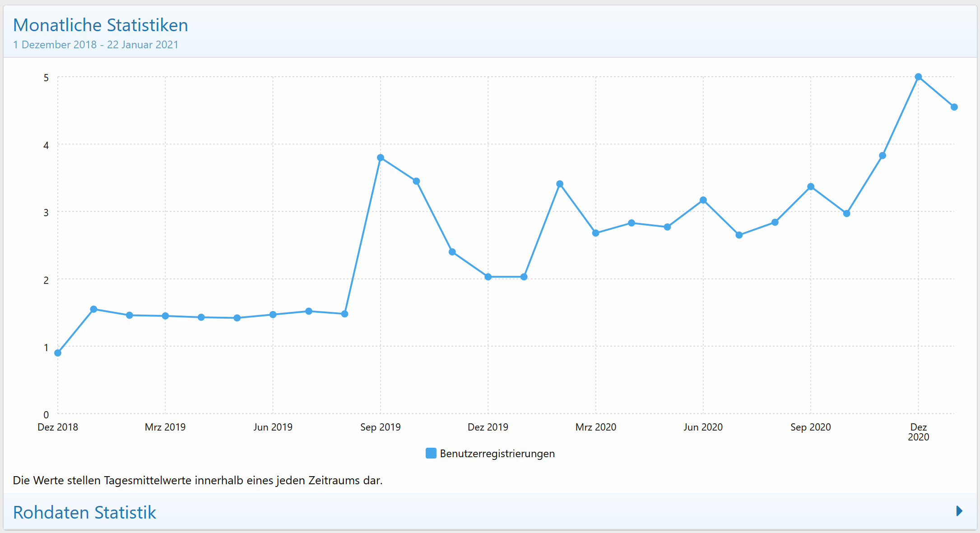Toggle the Benutzerregistrierungen legend color box
980x533 pixels.
[431, 453]
